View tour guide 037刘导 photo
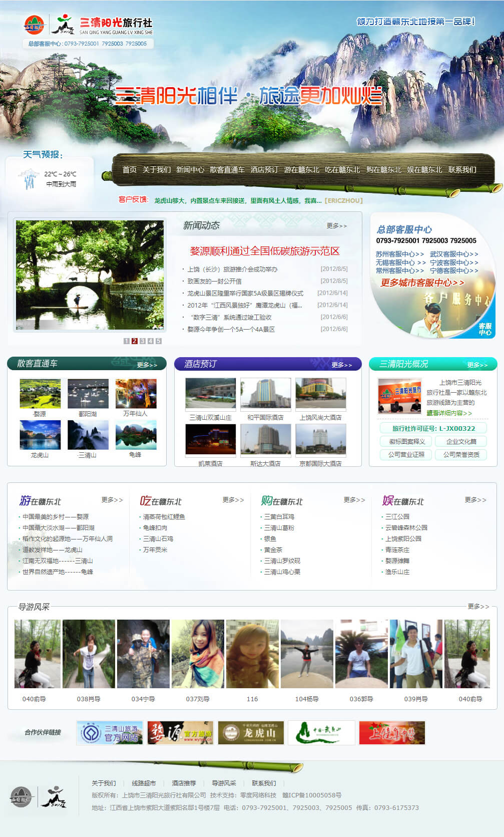This screenshot has width=504, height=837. [x=198, y=654]
